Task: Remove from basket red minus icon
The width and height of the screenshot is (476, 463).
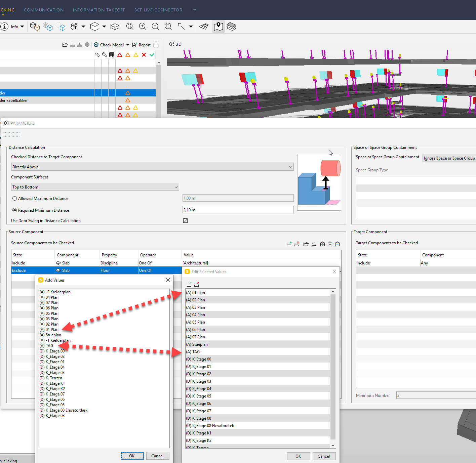Action: click(x=330, y=244)
